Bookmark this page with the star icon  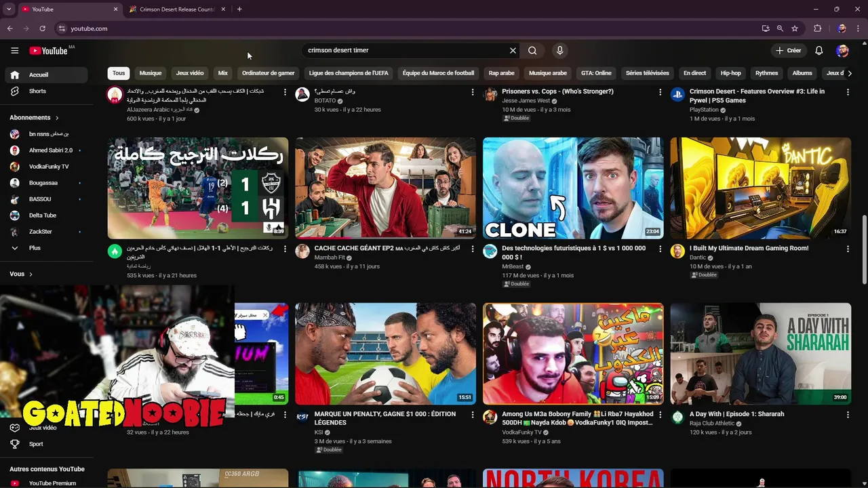coord(795,28)
